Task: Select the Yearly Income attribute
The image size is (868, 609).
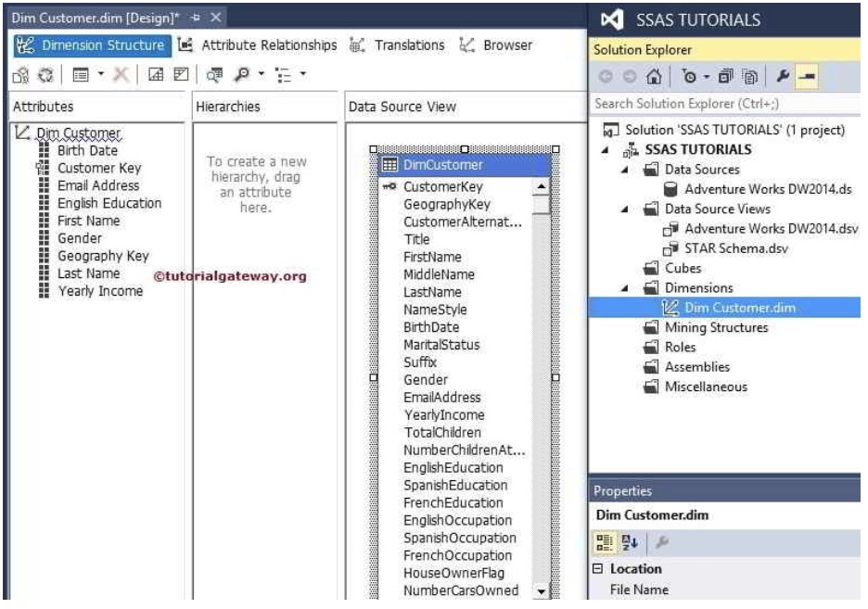Action: pos(101,291)
